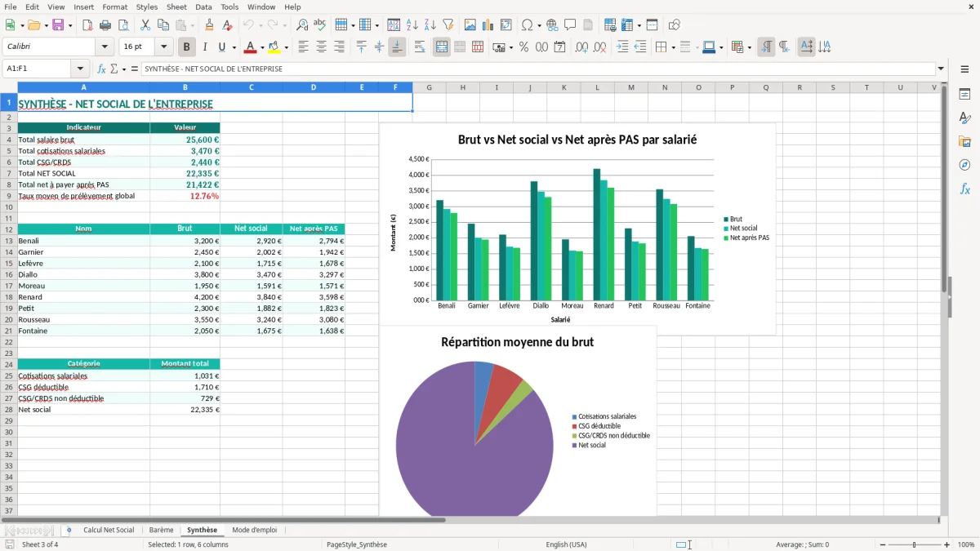Click the Save document icon
This screenshot has height=551, width=980.
[x=58, y=25]
